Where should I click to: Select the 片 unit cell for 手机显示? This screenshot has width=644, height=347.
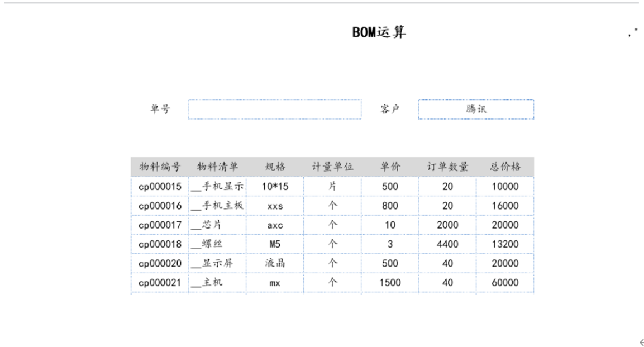tap(332, 187)
